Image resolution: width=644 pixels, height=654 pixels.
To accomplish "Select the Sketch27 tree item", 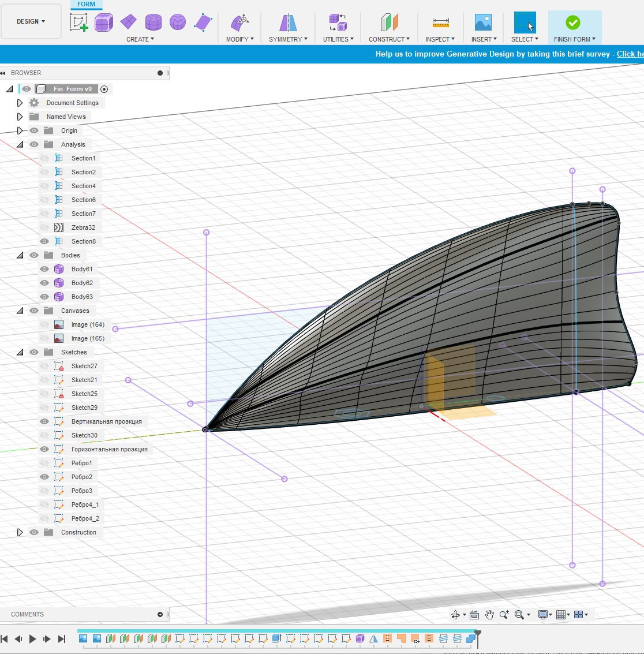I will [x=84, y=366].
